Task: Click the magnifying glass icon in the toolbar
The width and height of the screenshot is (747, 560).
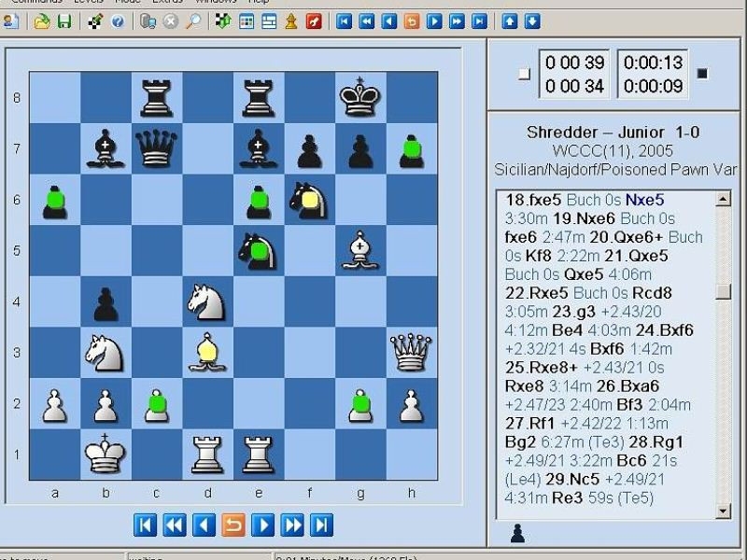Action: (193, 21)
